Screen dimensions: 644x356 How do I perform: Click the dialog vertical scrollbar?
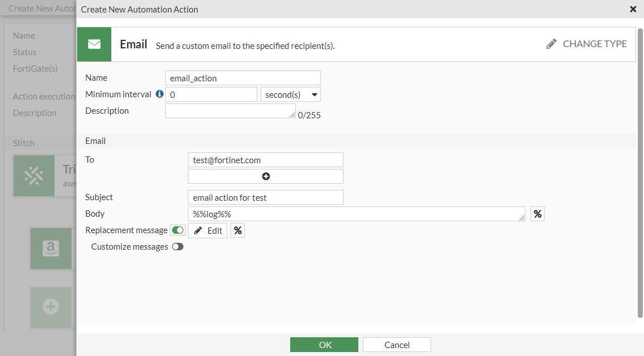tap(641, 171)
